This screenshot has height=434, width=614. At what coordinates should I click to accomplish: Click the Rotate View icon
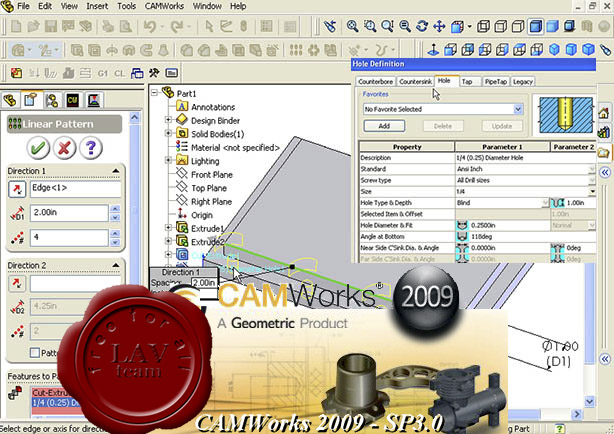tap(422, 26)
